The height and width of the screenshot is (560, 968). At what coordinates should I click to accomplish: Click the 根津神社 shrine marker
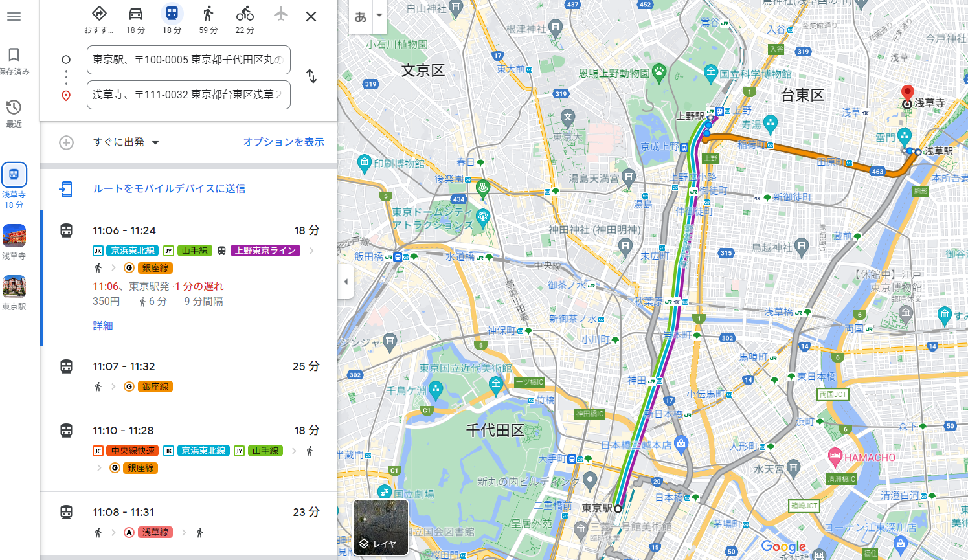click(x=555, y=27)
